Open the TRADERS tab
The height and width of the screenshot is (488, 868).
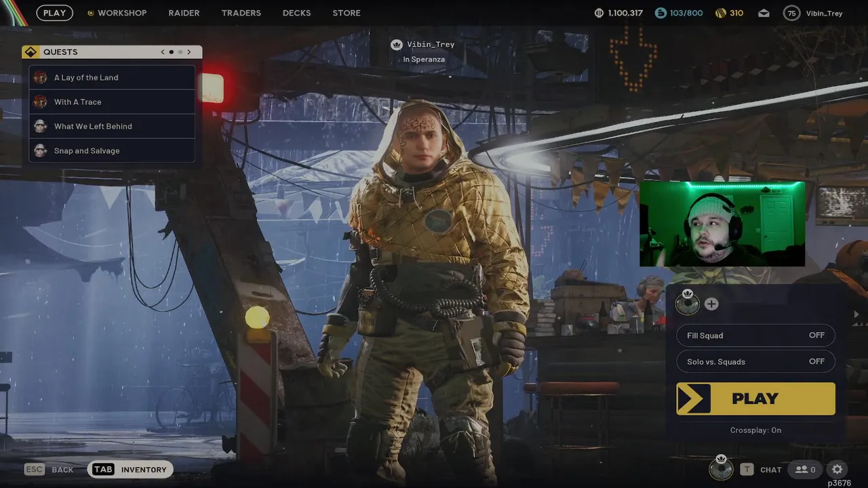tap(241, 13)
